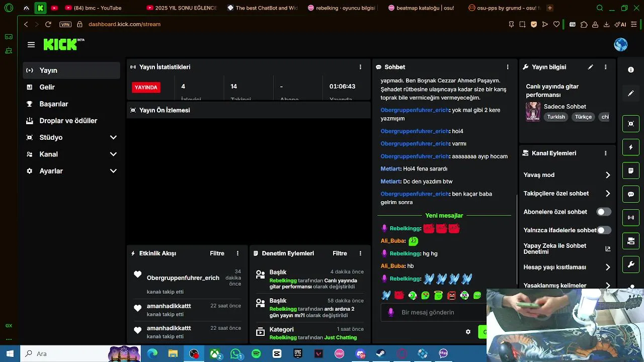Viewport: 644px width, 362px height.
Task: Edit stream info with pencil icon in Yayın bilgisi
Action: pyautogui.click(x=591, y=67)
